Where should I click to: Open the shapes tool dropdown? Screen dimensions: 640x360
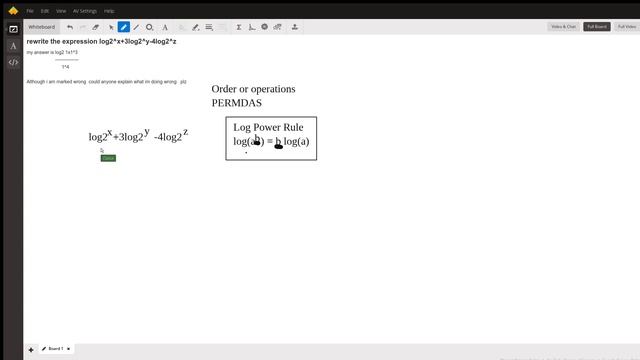149,27
